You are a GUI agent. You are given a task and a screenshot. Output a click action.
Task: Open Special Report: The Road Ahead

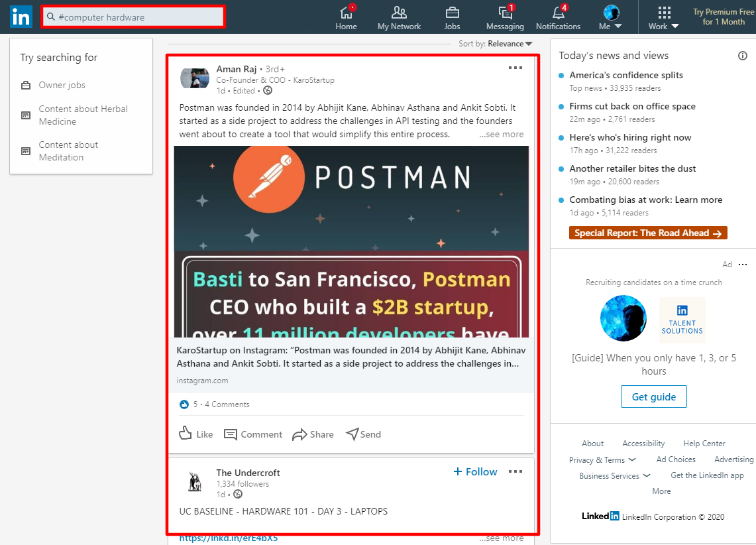click(x=648, y=233)
